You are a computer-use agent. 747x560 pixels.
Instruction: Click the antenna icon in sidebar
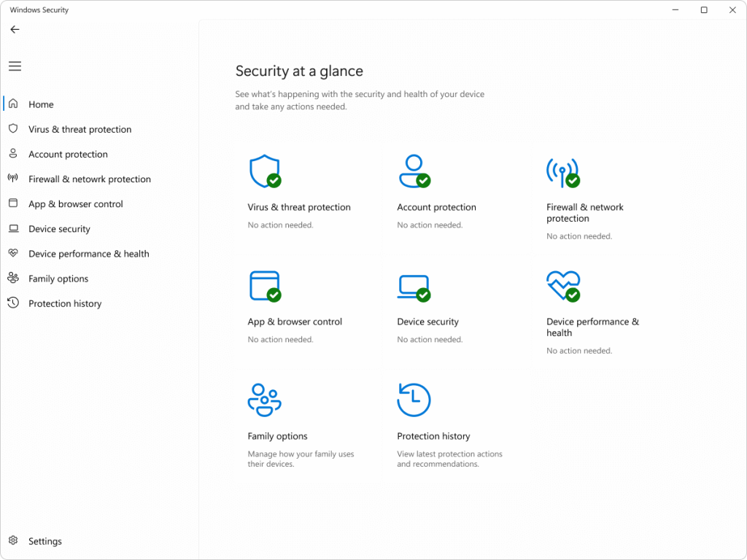(x=13, y=178)
